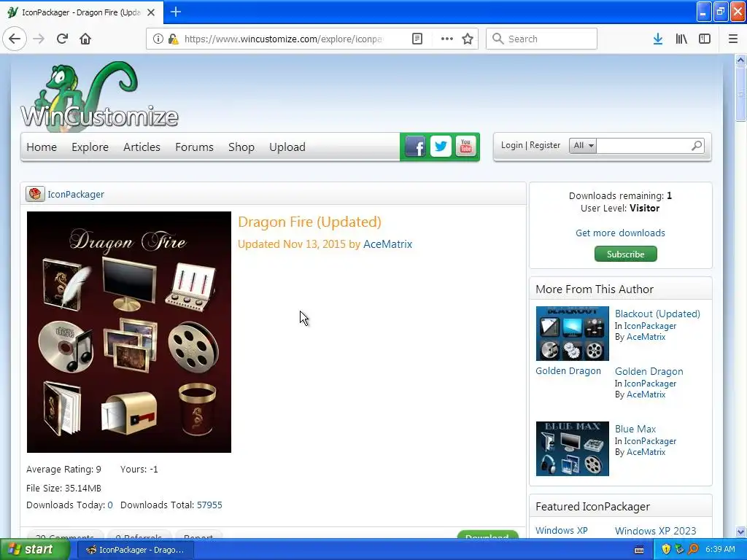The image size is (747, 560).
Task: Click the Register link
Action: tap(545, 145)
